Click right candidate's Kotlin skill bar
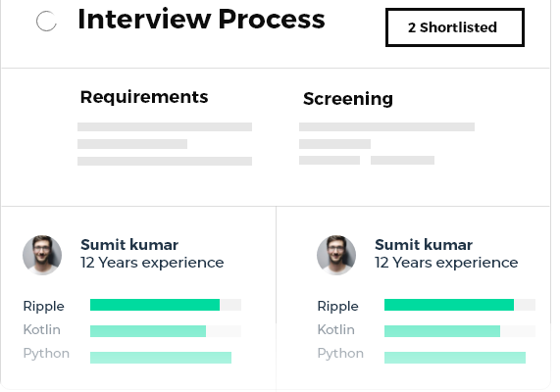This screenshot has height=392, width=560. 460,331
